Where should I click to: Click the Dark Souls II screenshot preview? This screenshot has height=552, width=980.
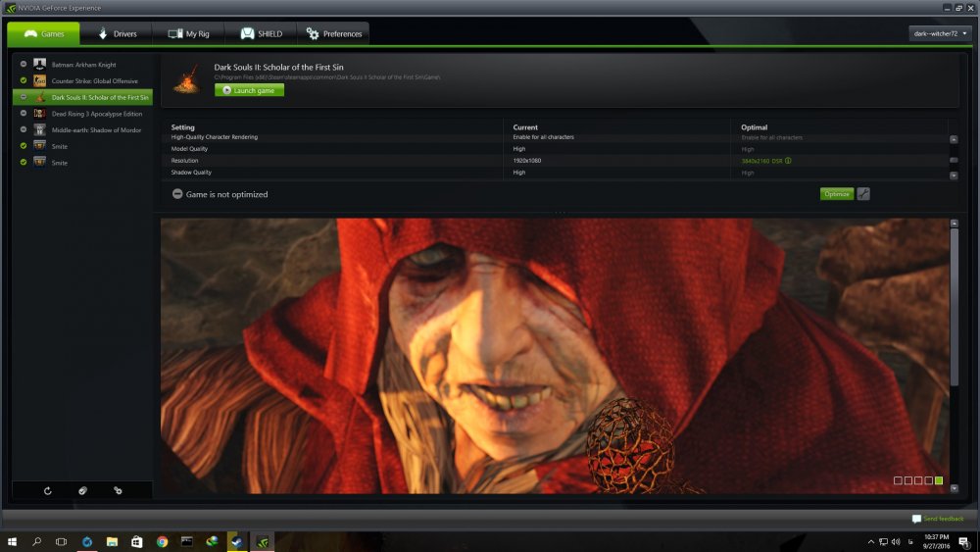point(555,356)
